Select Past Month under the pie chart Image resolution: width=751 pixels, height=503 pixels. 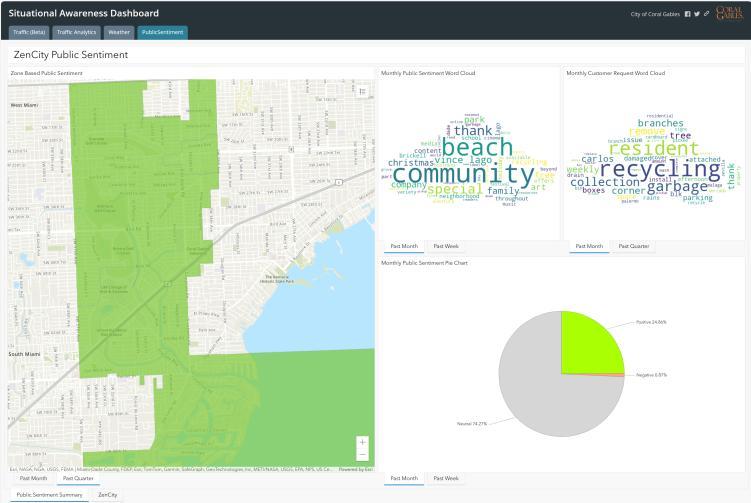pyautogui.click(x=404, y=478)
